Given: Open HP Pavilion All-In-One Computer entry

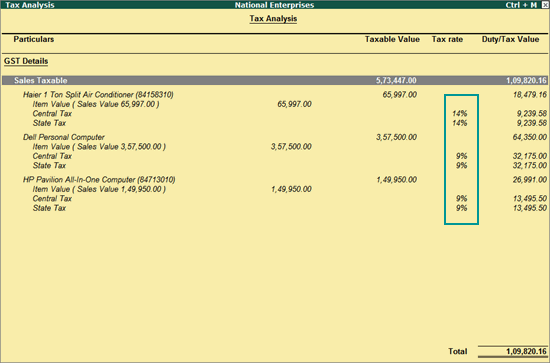Looking at the screenshot, I should point(99,180).
